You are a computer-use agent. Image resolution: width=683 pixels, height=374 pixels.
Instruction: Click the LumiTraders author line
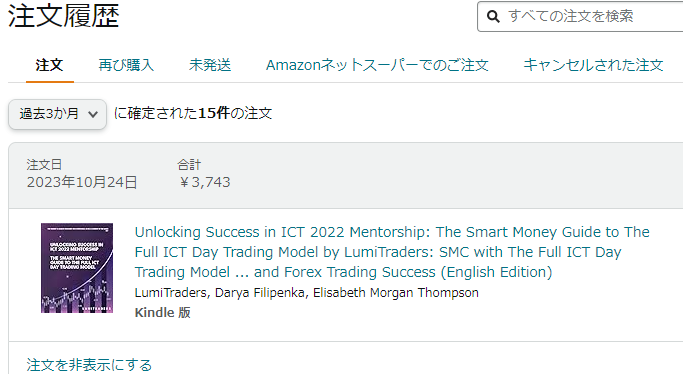click(307, 293)
